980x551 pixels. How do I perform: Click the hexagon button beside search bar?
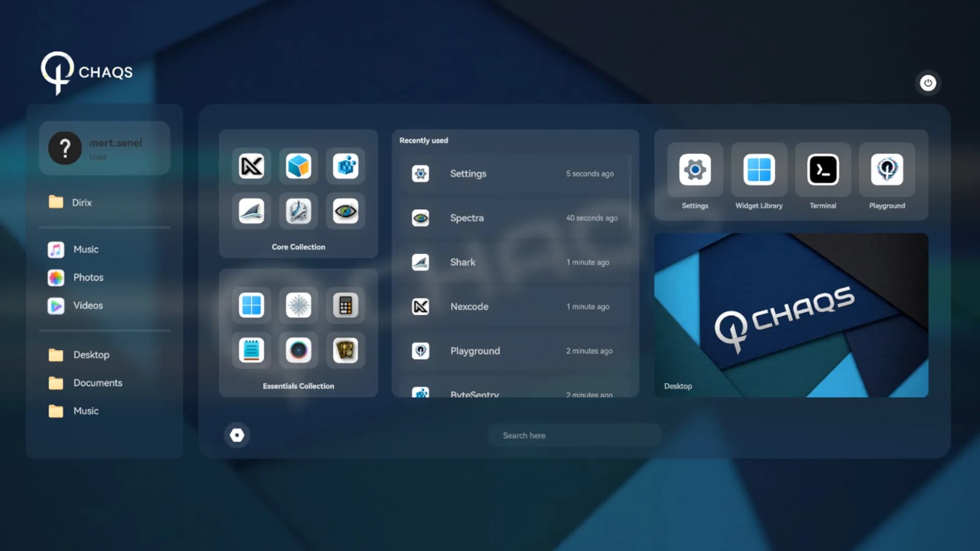tap(237, 435)
